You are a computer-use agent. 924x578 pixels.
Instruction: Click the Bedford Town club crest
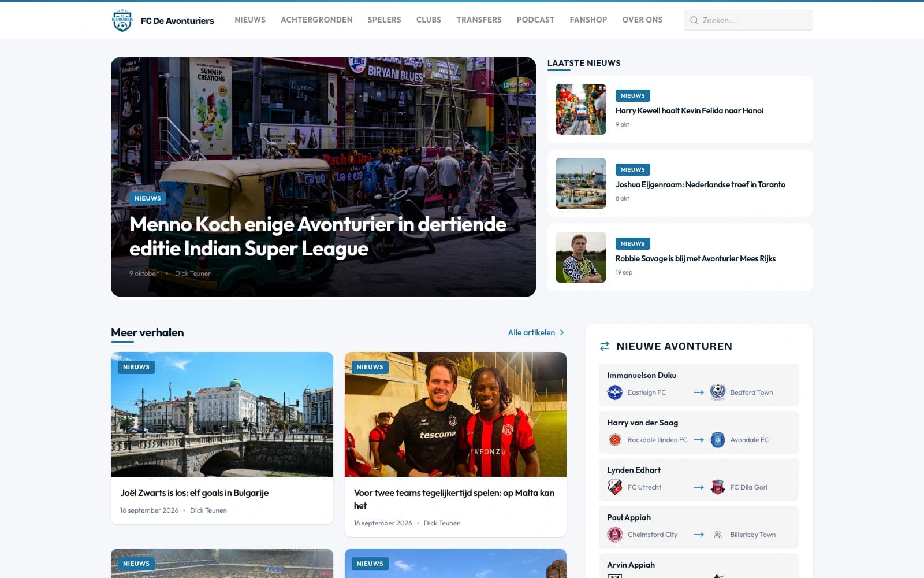pyautogui.click(x=718, y=392)
